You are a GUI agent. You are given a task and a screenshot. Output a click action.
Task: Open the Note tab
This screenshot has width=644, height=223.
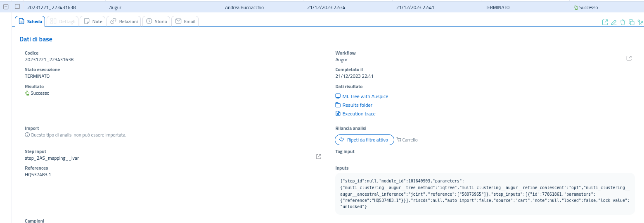[93, 22]
